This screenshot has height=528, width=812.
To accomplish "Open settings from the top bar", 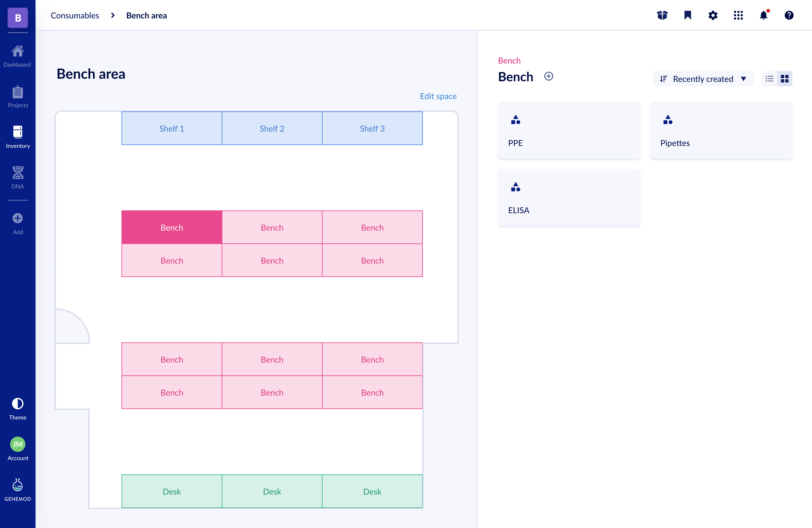I will point(713,15).
